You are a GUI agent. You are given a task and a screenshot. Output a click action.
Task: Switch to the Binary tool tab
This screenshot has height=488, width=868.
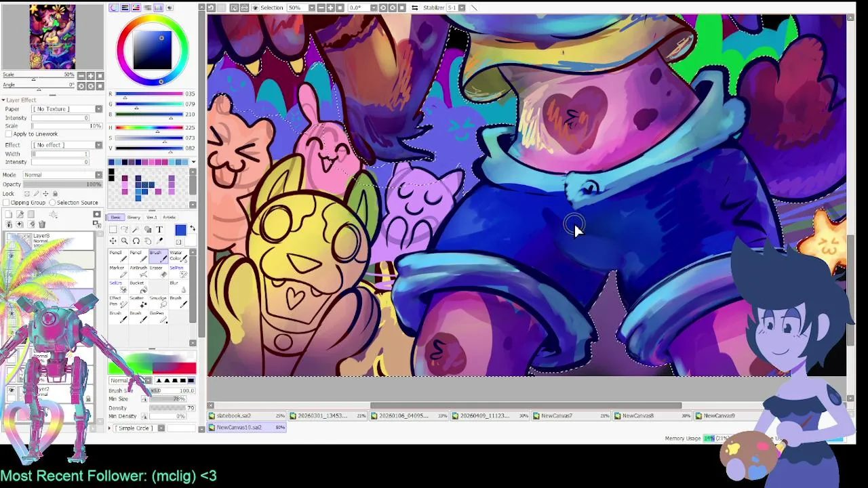(134, 218)
